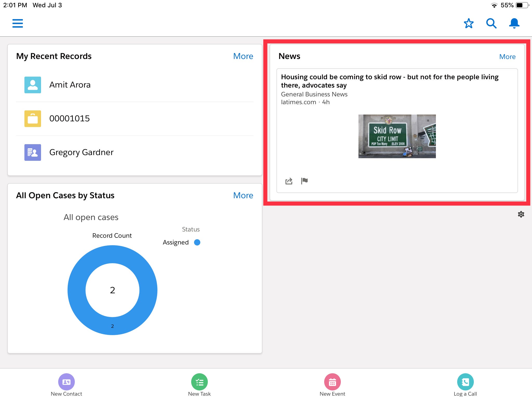Click the Assigned legend color dot
Viewport: 532px width, 399px height.
point(197,242)
